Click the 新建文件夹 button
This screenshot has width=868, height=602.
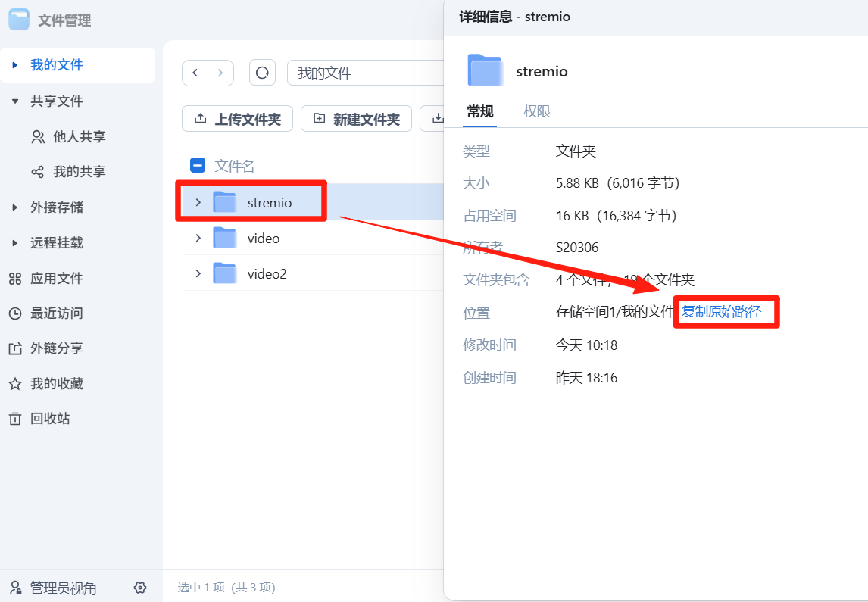pyautogui.click(x=356, y=119)
